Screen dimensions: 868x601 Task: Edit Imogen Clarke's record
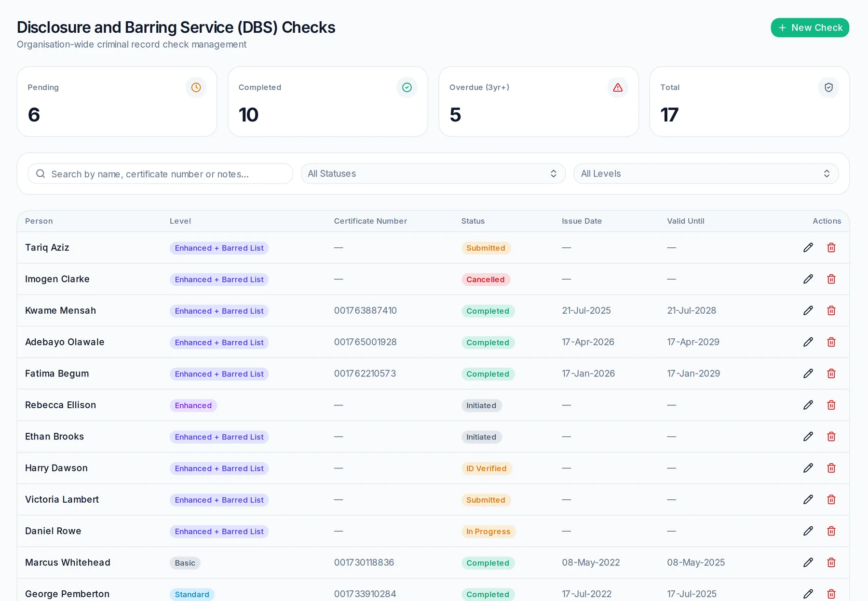click(x=808, y=279)
